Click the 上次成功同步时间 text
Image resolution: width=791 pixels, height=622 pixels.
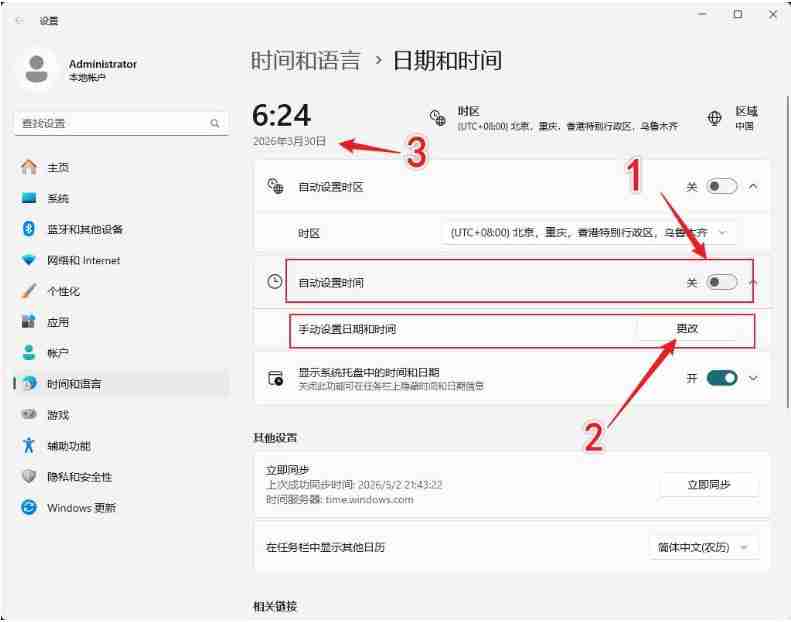(354, 484)
